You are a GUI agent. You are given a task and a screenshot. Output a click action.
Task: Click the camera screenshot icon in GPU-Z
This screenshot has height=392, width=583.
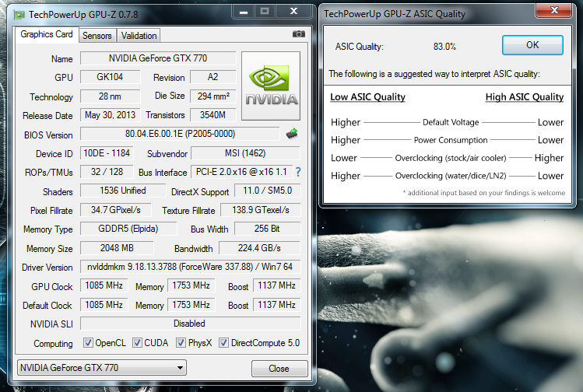[x=299, y=34]
